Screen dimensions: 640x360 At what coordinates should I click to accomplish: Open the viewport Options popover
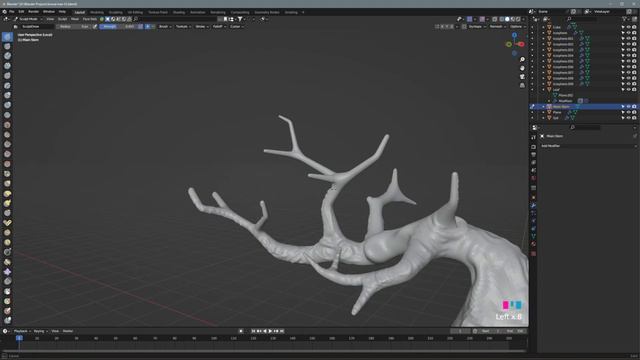pos(518,27)
